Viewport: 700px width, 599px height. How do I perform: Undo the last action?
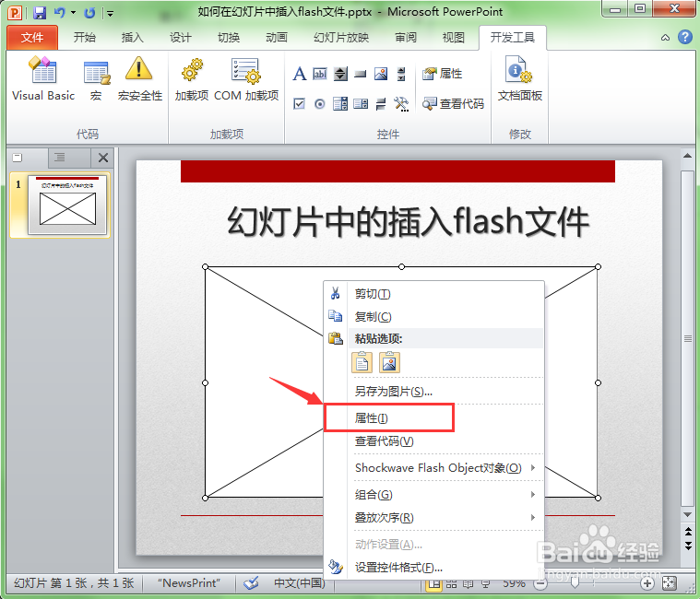coord(59,13)
